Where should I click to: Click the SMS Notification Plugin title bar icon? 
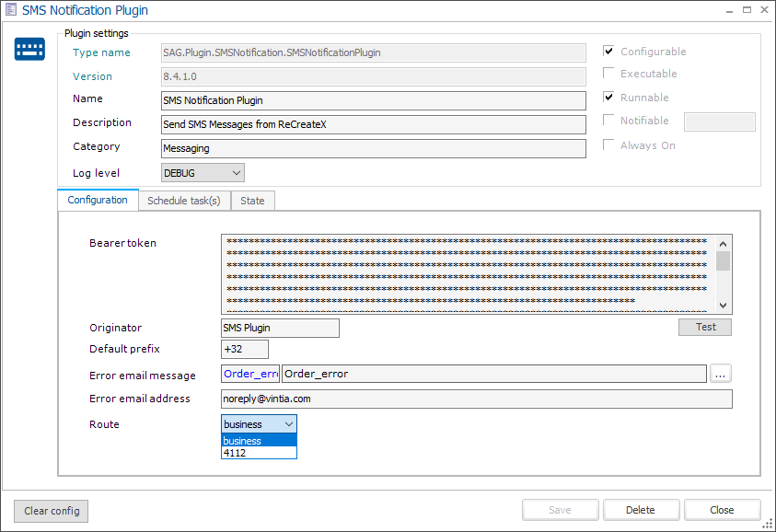point(10,10)
